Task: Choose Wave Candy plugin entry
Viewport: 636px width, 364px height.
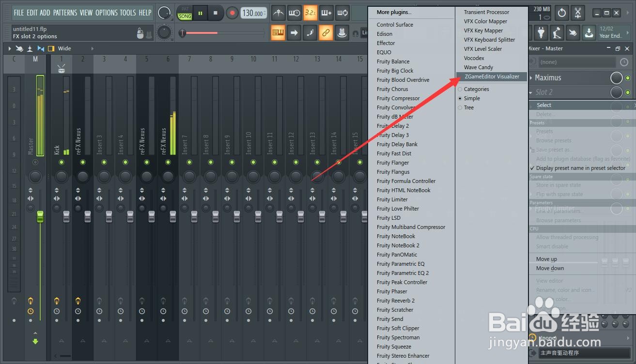Action: coord(479,67)
